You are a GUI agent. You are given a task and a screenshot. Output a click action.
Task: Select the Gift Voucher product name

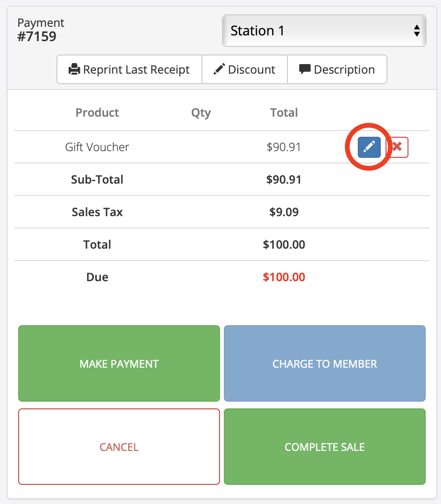(x=97, y=147)
